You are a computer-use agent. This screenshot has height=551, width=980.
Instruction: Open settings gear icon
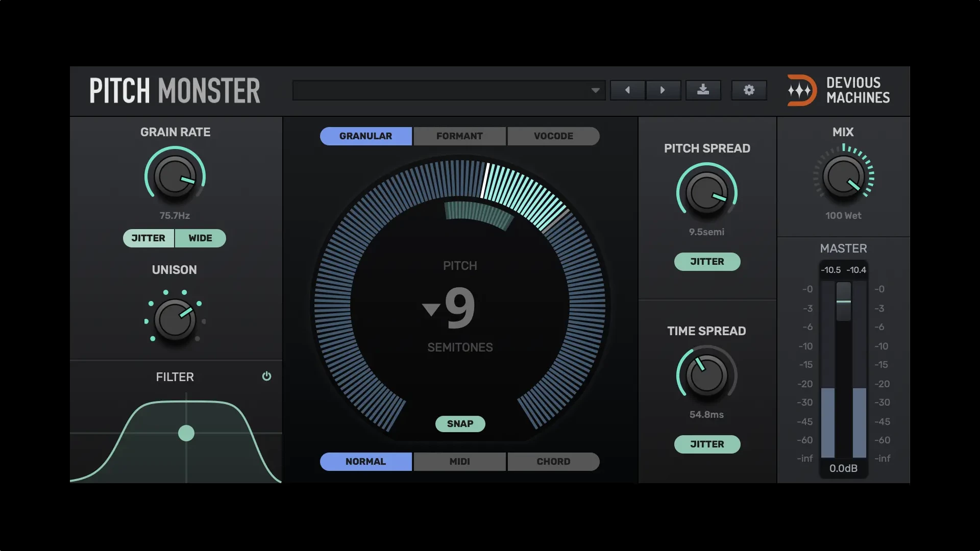click(x=749, y=90)
